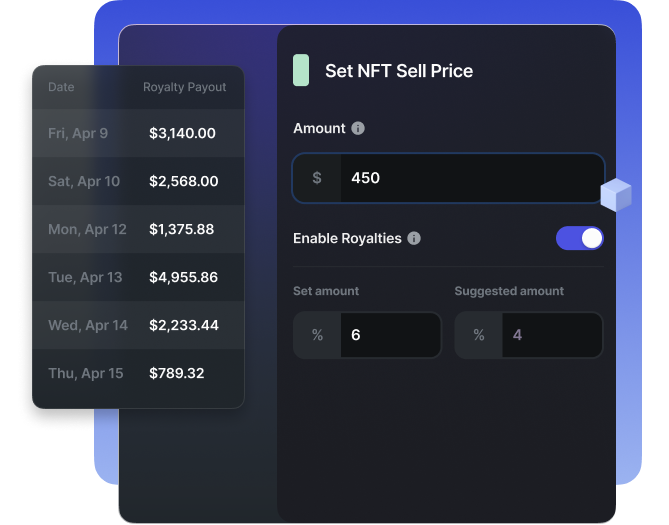Click the Royalty Payout column header
669x525 pixels.
(185, 87)
